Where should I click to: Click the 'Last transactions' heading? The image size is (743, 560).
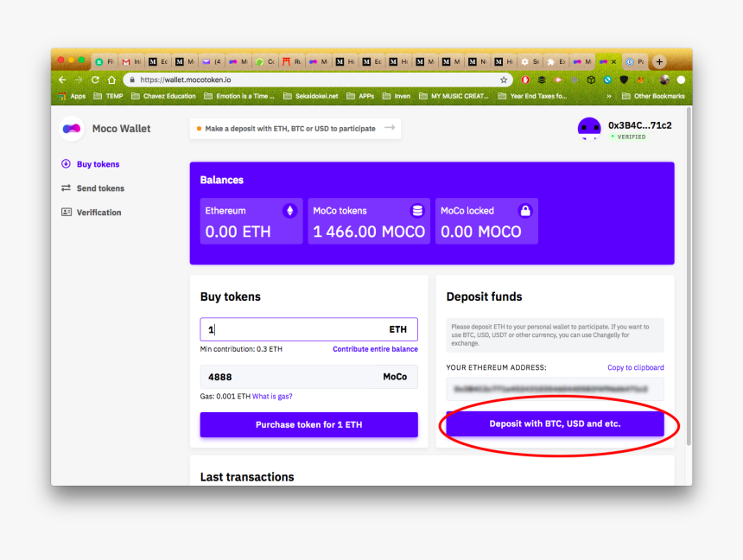247,476
